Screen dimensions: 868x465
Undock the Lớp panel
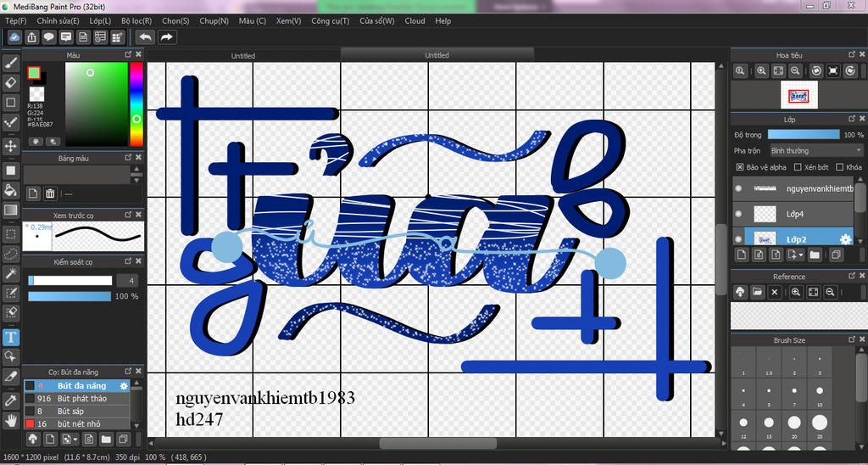click(852, 119)
